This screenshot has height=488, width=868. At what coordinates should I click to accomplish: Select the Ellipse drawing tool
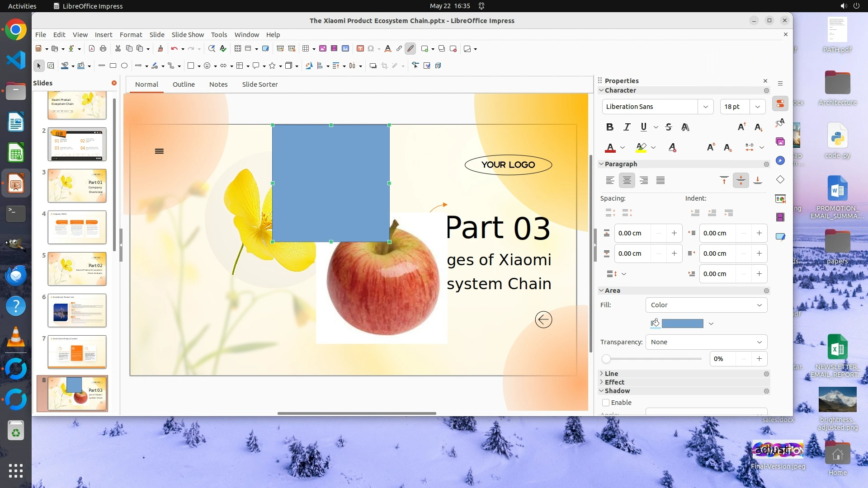124,66
